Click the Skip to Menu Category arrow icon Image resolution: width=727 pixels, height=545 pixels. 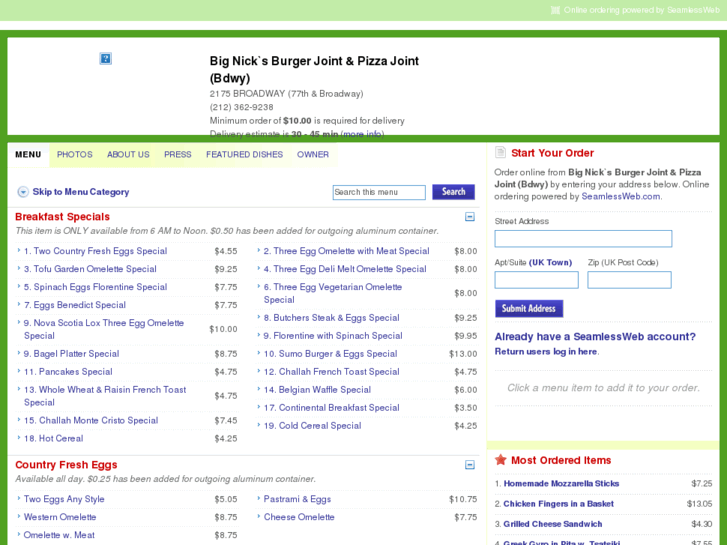click(23, 192)
